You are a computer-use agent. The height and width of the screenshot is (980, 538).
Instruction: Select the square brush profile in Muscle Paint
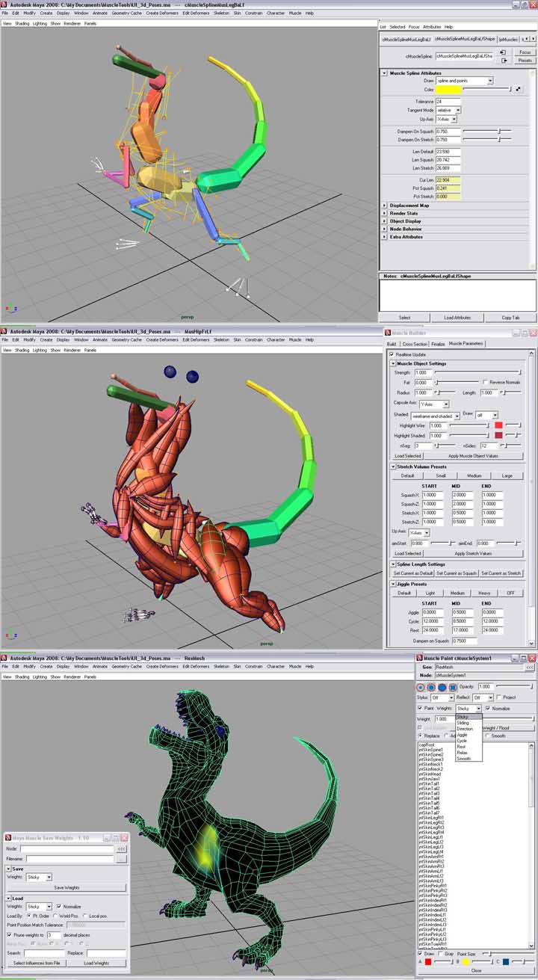453,686
